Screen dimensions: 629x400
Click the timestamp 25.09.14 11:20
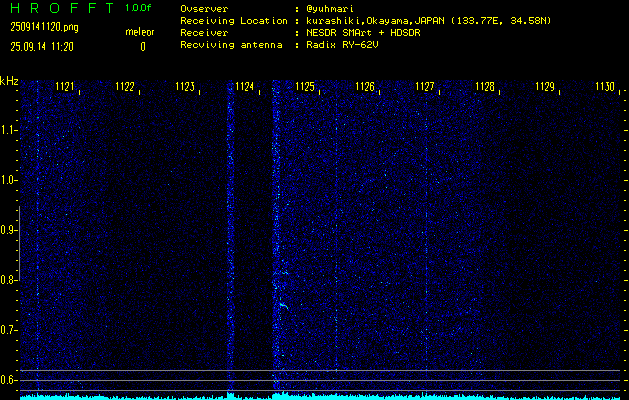42,47
